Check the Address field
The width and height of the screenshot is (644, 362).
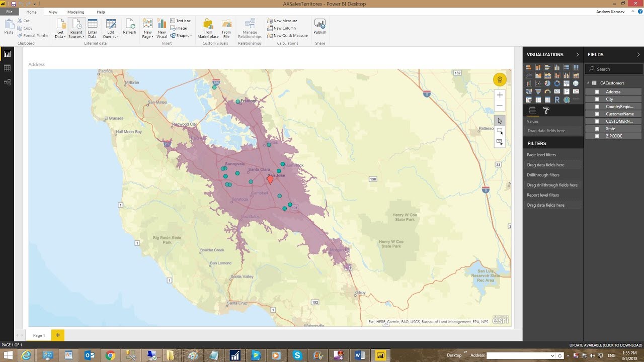[597, 92]
